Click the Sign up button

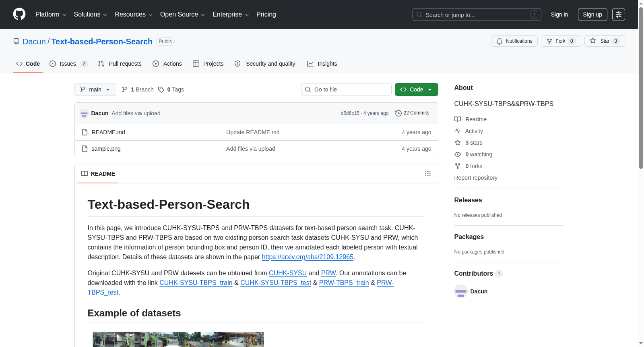click(592, 15)
